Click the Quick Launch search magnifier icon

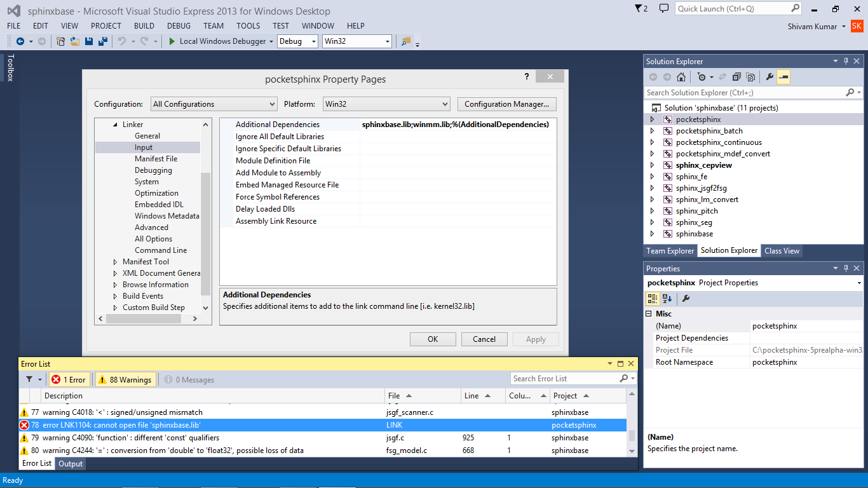tap(796, 8)
